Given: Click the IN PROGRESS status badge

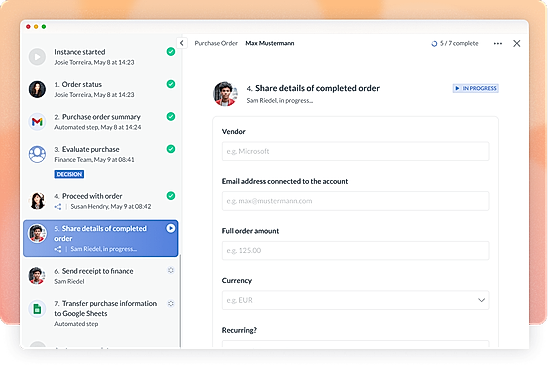Looking at the screenshot, I should 475,88.
